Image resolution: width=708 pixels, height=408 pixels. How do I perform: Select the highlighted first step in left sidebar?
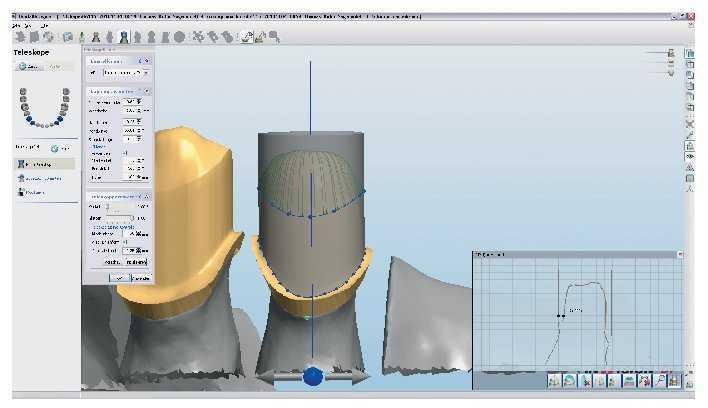point(38,163)
